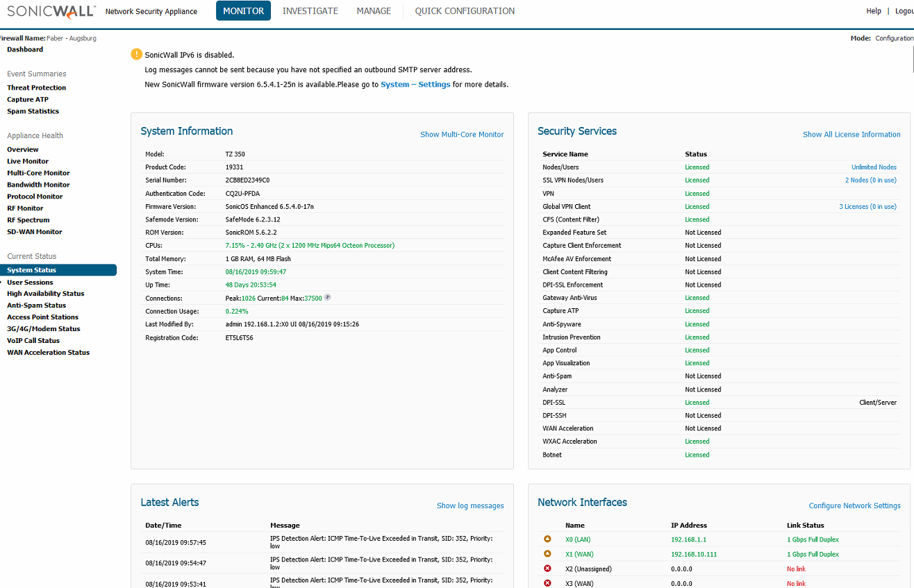Click the up time value 48 Days 20:53:54
The height and width of the screenshot is (588, 914).
click(x=251, y=285)
